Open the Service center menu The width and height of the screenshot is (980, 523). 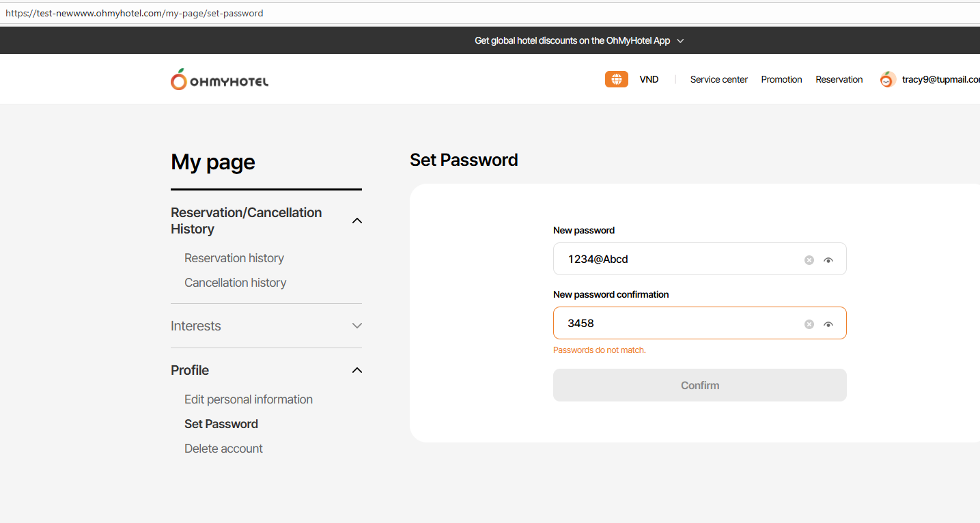[x=718, y=79]
